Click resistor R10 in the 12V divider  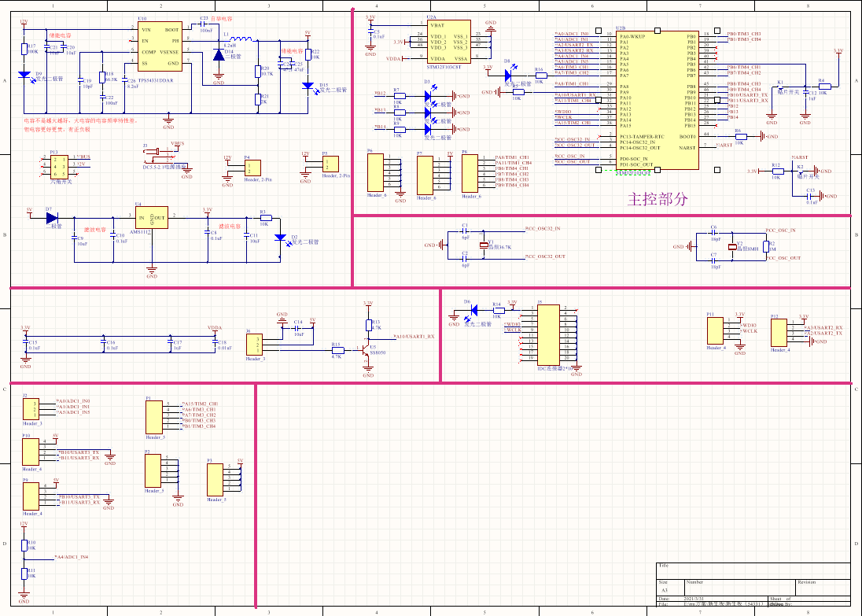24,545
